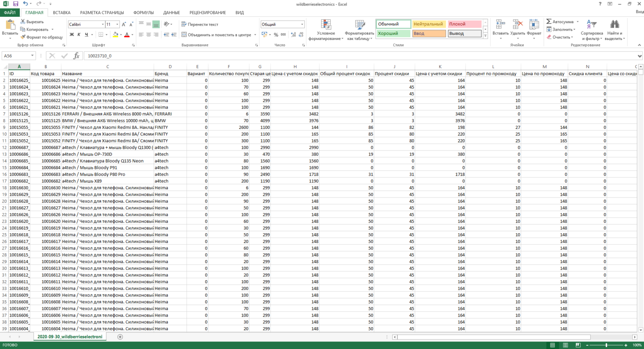Open Sort and Filter (Сортировка и фильтр)

(x=592, y=29)
